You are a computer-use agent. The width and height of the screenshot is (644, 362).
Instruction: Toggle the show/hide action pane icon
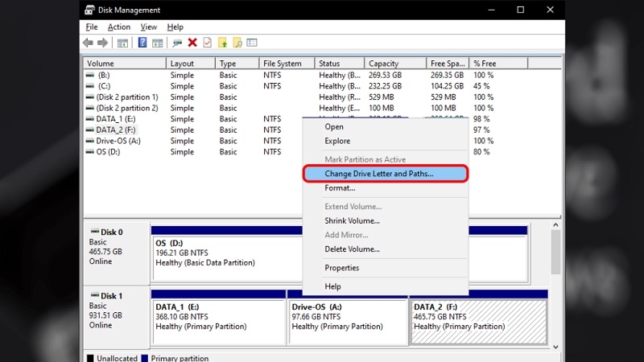(x=157, y=43)
